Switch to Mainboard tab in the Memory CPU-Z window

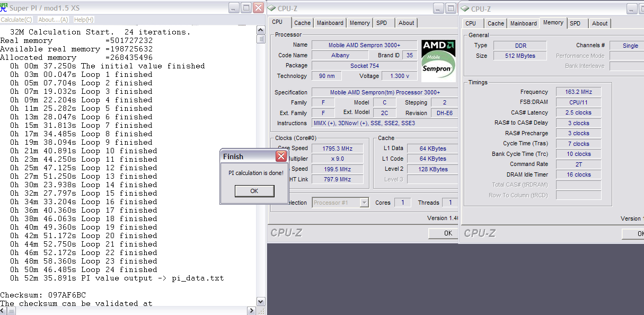pos(524,23)
